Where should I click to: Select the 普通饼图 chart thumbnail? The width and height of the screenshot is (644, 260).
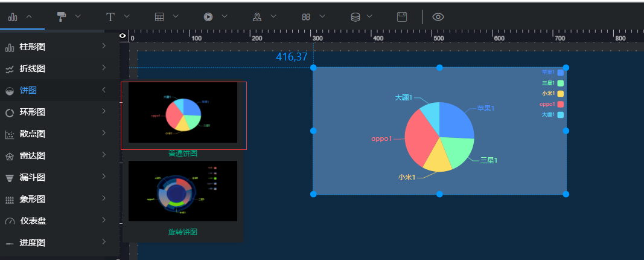pyautogui.click(x=183, y=112)
